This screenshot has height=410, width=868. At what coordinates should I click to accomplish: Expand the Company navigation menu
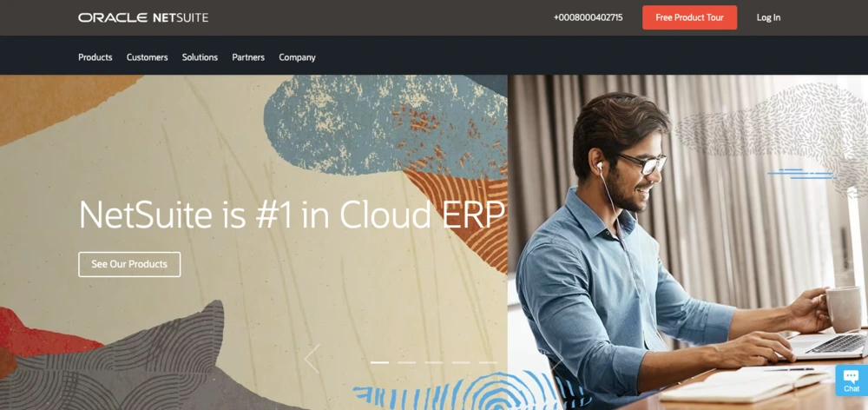click(297, 57)
